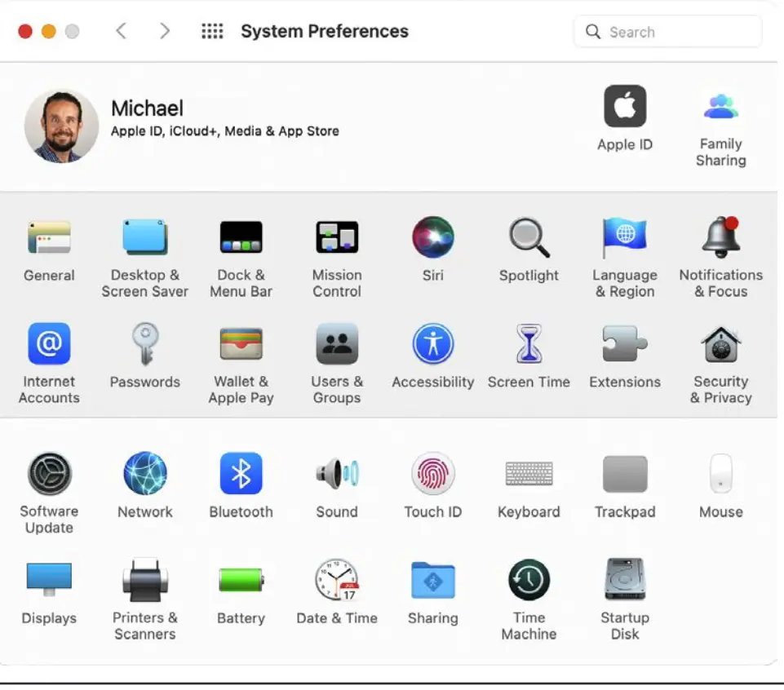
Task: Open the Network preference pane
Action: (145, 475)
